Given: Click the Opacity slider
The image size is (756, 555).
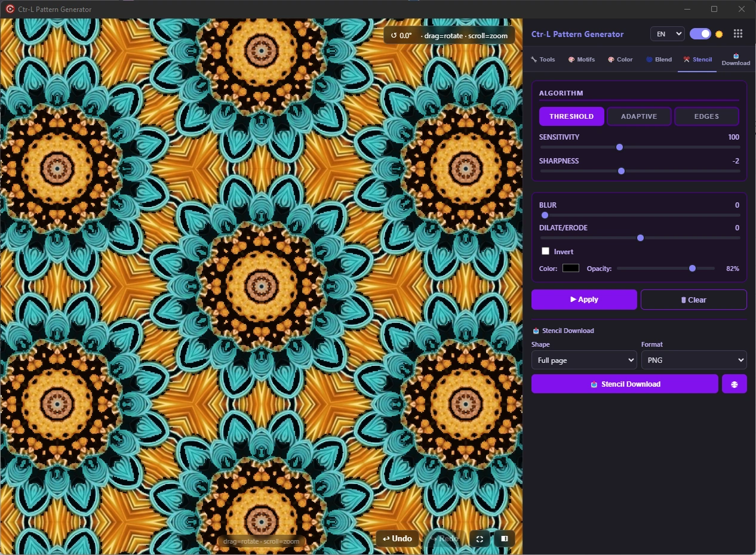Looking at the screenshot, I should 666,269.
